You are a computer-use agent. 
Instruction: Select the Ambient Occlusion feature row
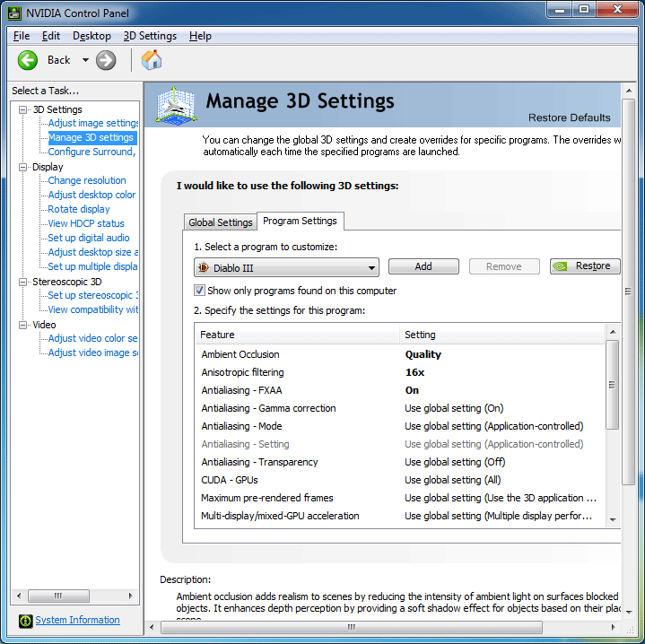pos(399,354)
